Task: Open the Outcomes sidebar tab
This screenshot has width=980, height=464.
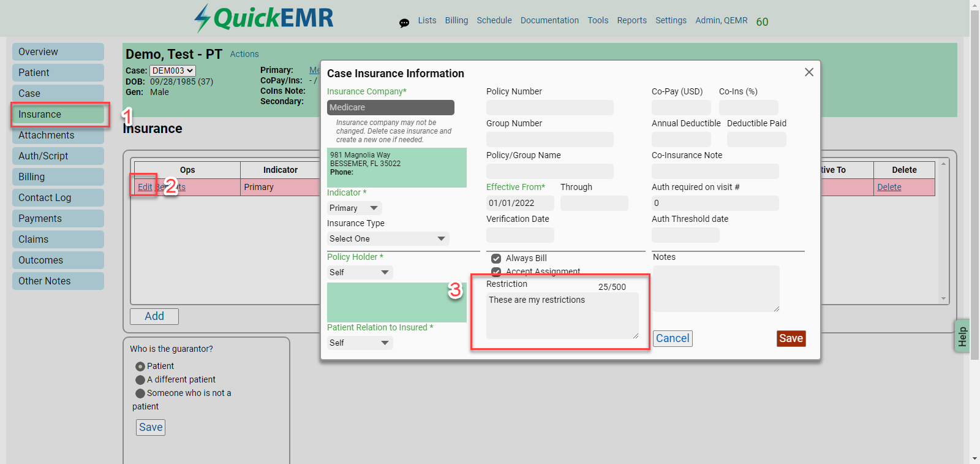Action: (58, 261)
